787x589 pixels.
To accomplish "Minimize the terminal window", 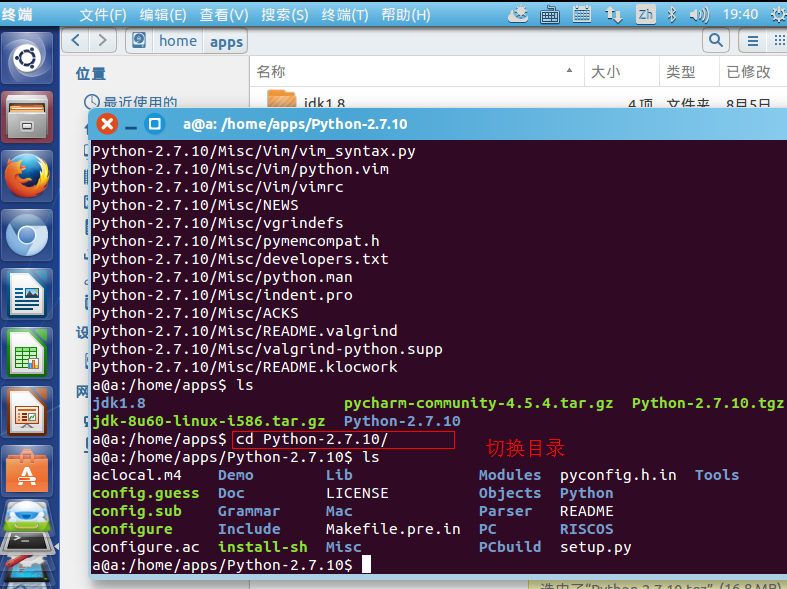I will [131, 128].
